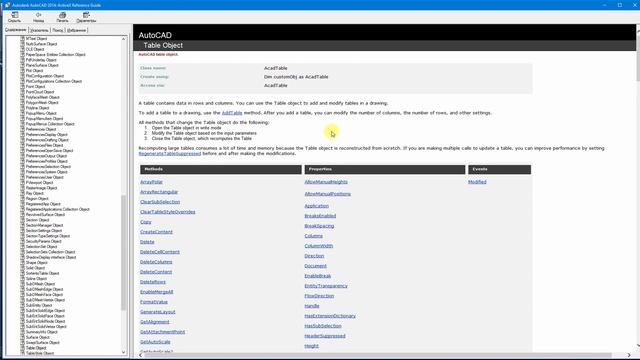Open the GetAttachmentPoint method link
The height and width of the screenshot is (360, 640).
click(x=162, y=332)
